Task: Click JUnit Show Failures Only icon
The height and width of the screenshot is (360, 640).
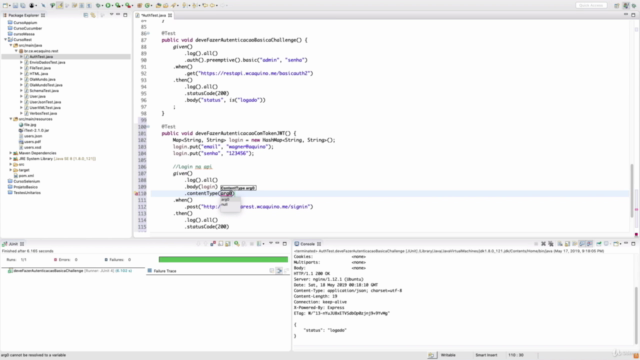Action: pos(213,244)
